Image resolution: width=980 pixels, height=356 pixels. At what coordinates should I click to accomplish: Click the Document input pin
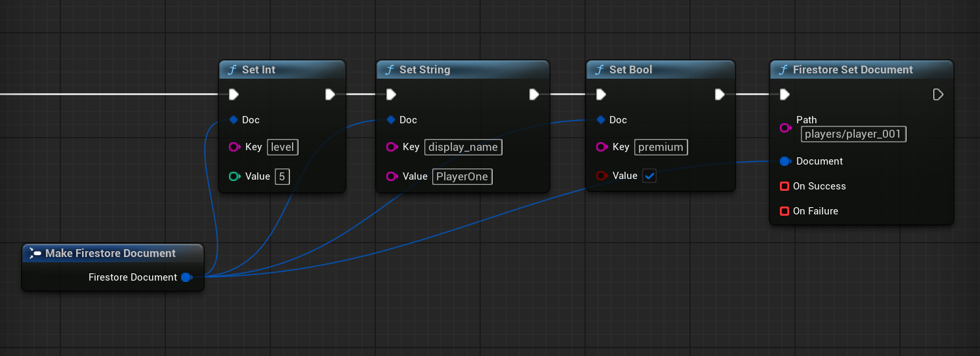click(x=785, y=161)
